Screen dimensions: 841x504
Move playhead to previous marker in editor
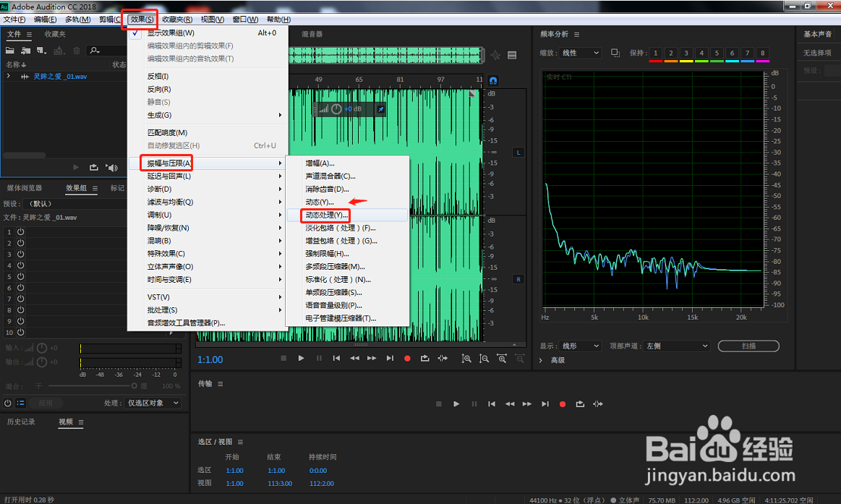336,358
